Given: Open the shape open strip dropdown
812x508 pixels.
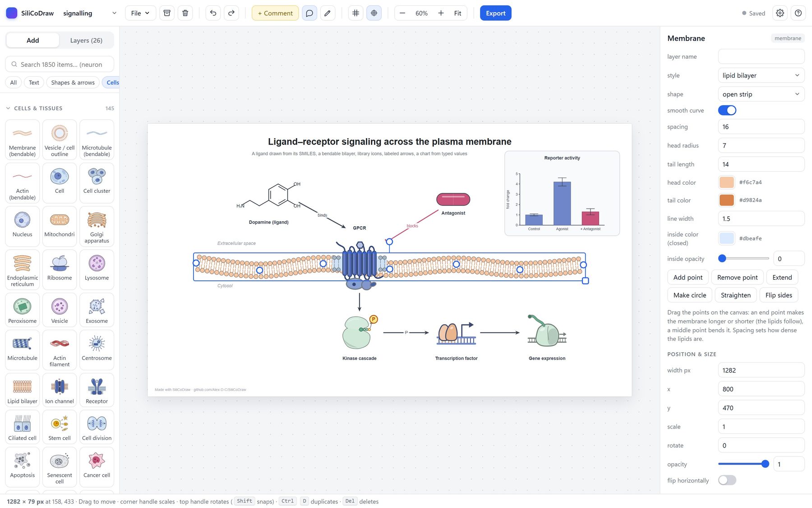Looking at the screenshot, I should pos(761,94).
